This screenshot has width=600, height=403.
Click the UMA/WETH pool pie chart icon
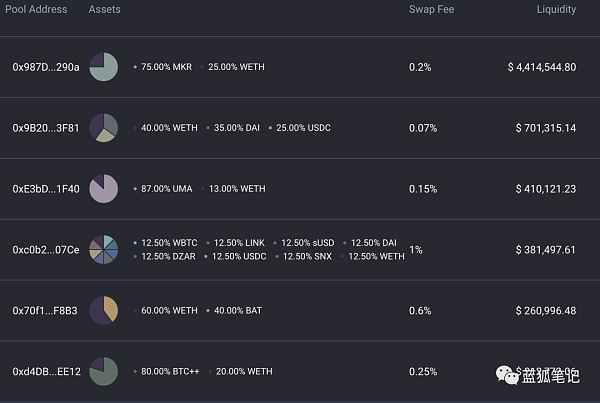coord(104,189)
